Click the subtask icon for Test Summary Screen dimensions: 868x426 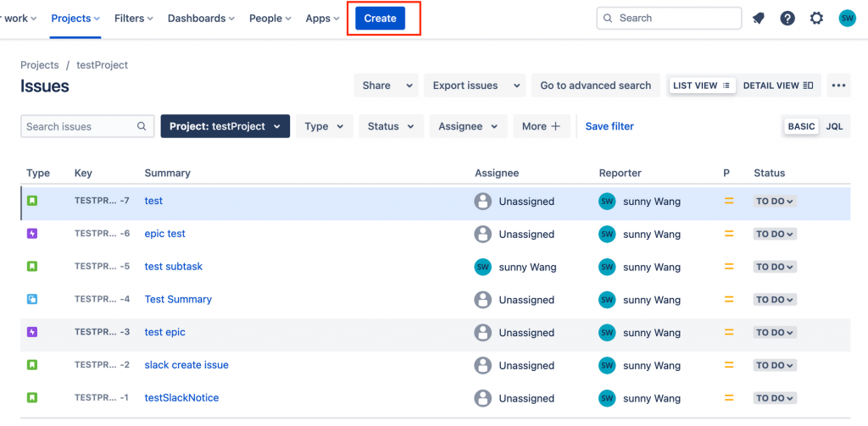[32, 299]
